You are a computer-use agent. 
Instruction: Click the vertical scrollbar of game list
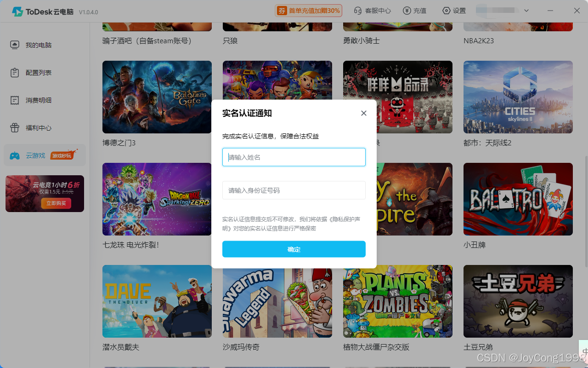click(586, 212)
